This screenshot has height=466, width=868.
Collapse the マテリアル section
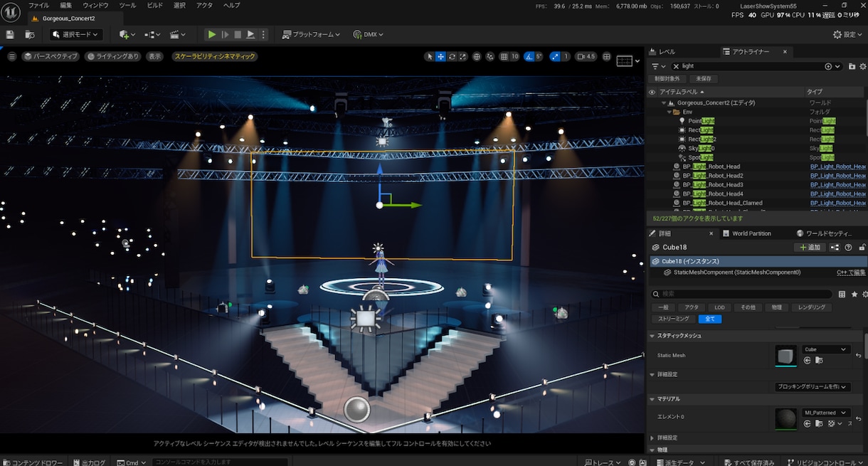(x=652, y=399)
